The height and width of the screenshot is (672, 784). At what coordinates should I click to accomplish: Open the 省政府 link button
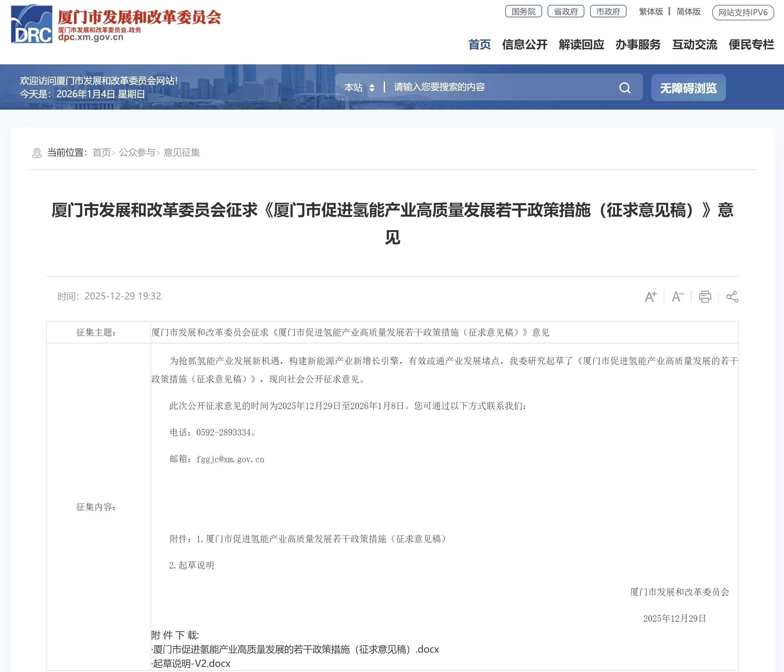(x=566, y=12)
